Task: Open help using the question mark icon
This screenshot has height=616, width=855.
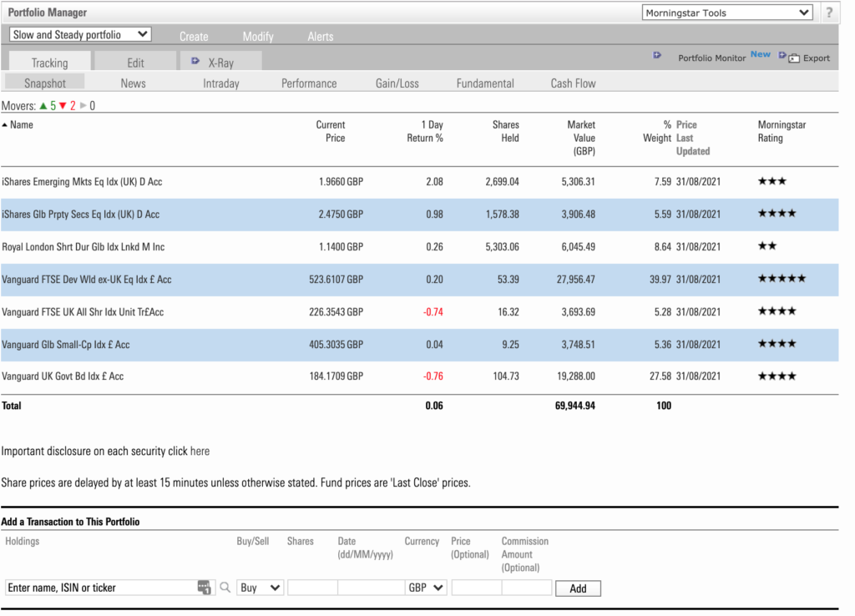Action: [x=828, y=12]
